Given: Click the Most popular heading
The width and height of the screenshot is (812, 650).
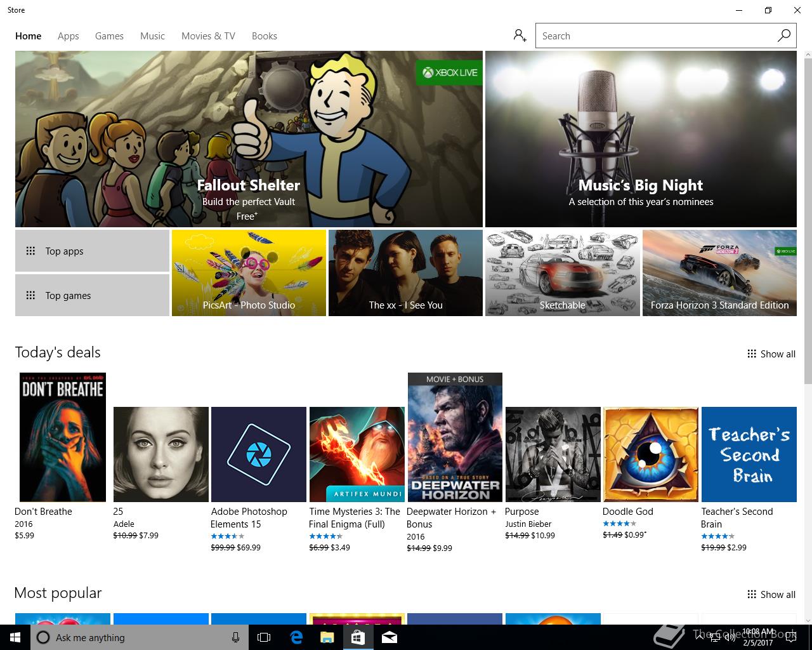Looking at the screenshot, I should (58, 593).
